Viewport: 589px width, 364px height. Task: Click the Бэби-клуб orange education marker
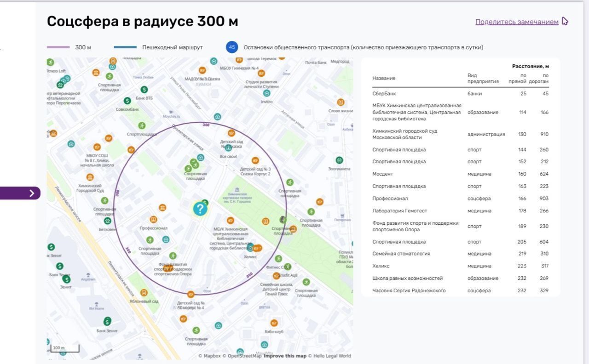[x=274, y=323]
